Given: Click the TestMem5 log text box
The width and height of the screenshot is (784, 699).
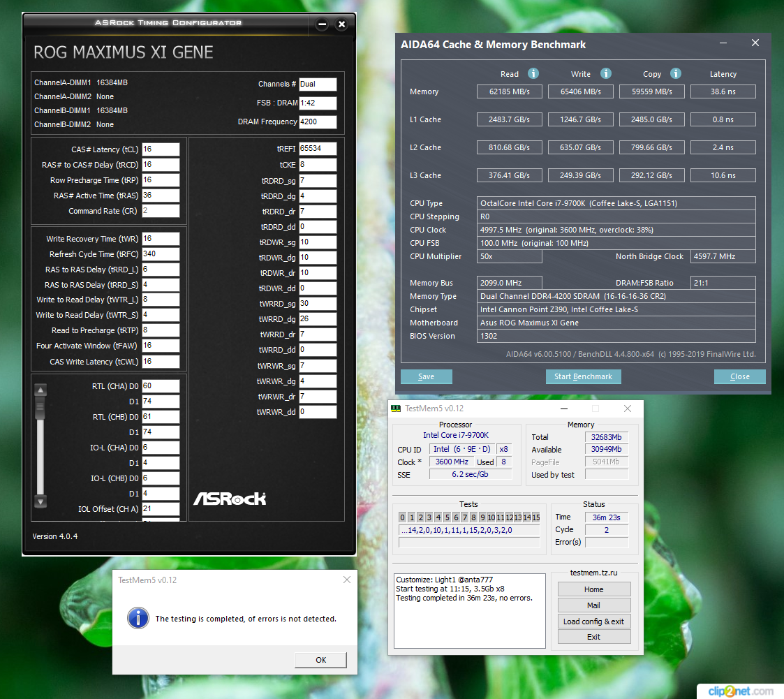Looking at the screenshot, I should click(x=470, y=611).
